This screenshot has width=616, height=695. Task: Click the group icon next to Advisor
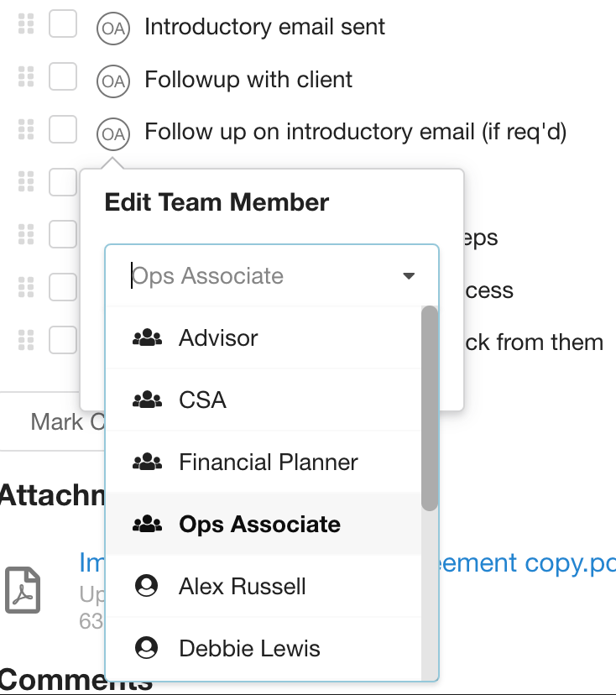click(x=148, y=338)
